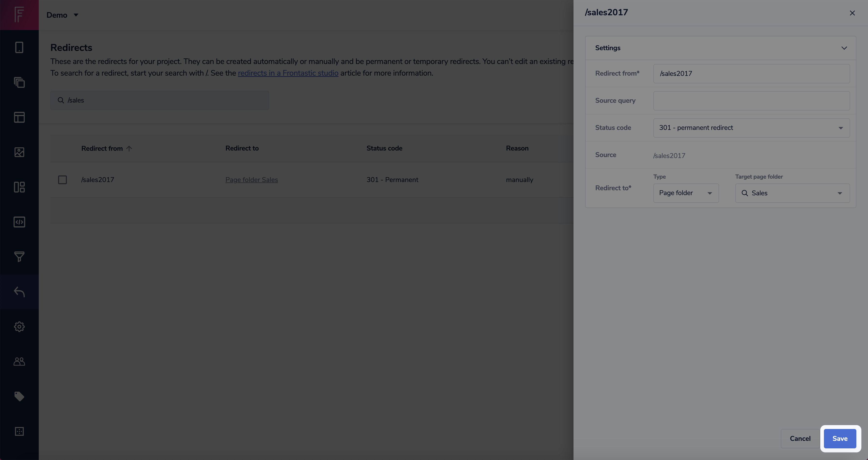Select the redirects arrow icon in sidebar
The width and height of the screenshot is (868, 460).
click(x=19, y=292)
